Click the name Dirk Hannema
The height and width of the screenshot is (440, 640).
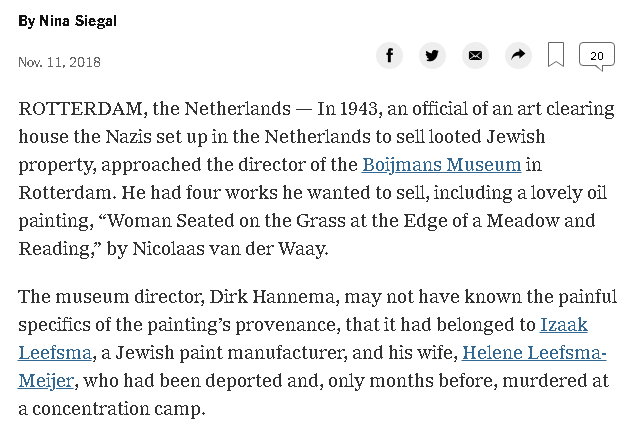click(x=274, y=297)
